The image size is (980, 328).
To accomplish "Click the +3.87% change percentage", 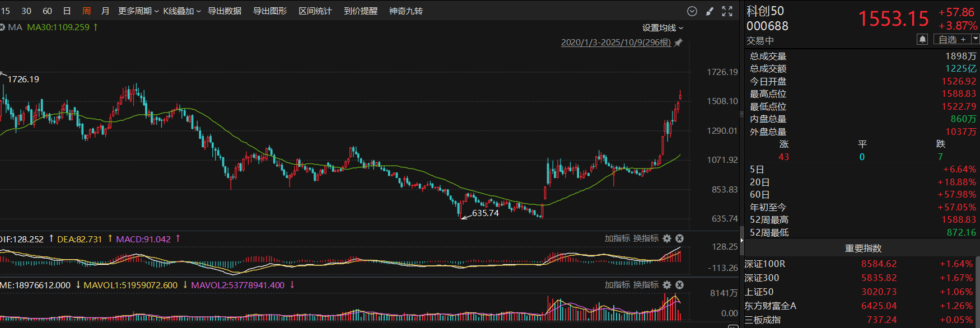I will pos(958,26).
